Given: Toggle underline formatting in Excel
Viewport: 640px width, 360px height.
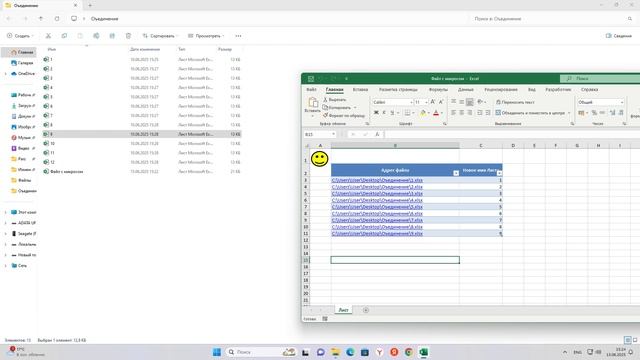Looking at the screenshot, I should pyautogui.click(x=392, y=113).
